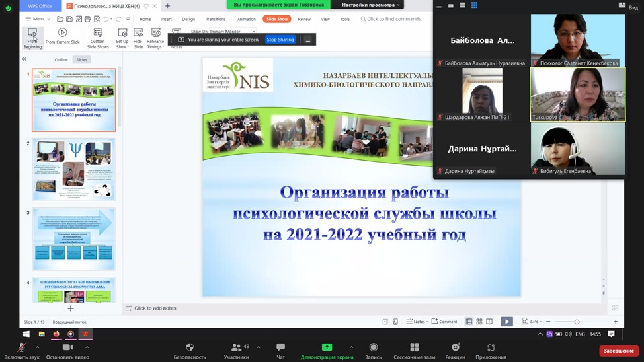Open Сессионные залы breakout rooms
The width and height of the screenshot is (644, 362).
tap(414, 347)
